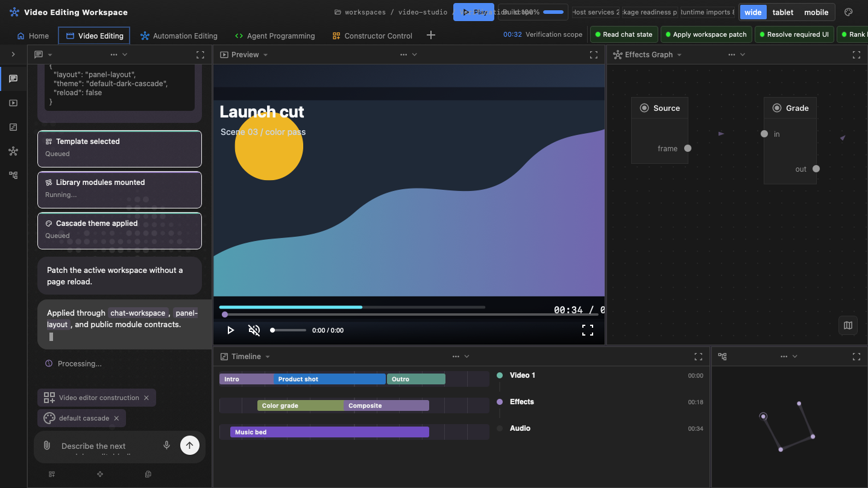This screenshot has height=488, width=868.
Task: Remove the default cascade chip
Action: [x=116, y=418]
